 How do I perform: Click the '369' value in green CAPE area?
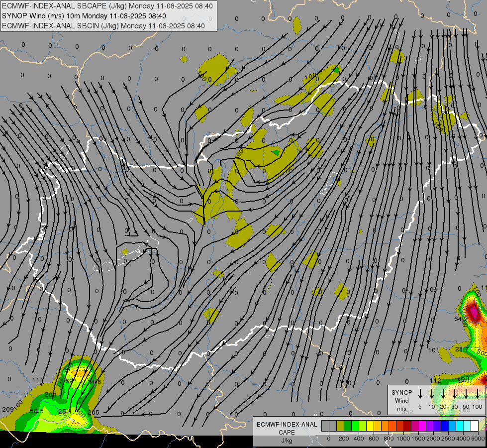coord(66,381)
